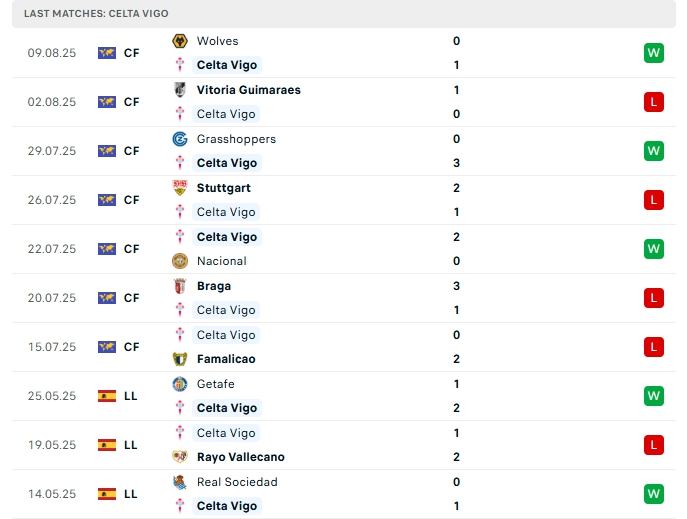687x519 pixels.
Task: Click the Real Sociedad club crest
Action: coord(180,482)
